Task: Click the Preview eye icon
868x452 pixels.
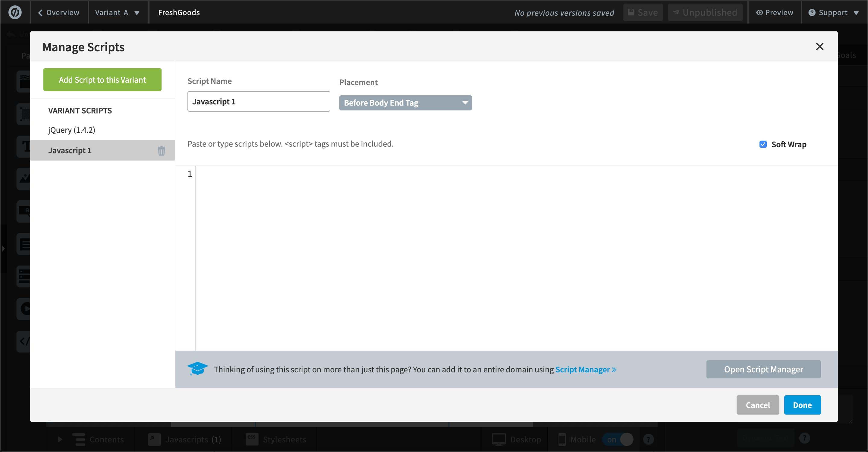Action: (x=759, y=12)
